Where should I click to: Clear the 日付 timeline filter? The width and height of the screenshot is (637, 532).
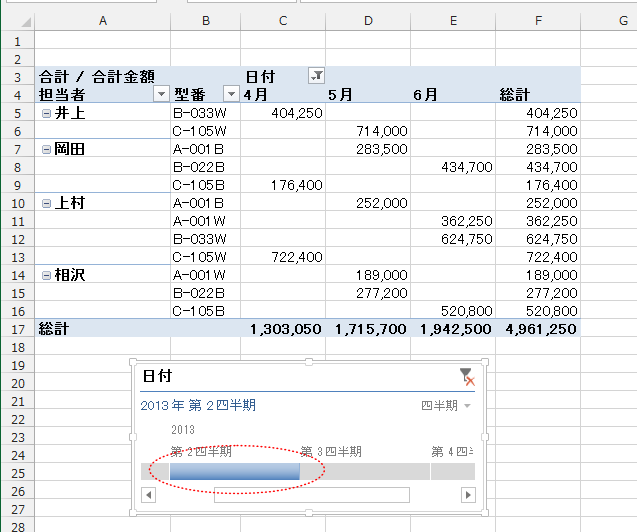click(x=466, y=377)
